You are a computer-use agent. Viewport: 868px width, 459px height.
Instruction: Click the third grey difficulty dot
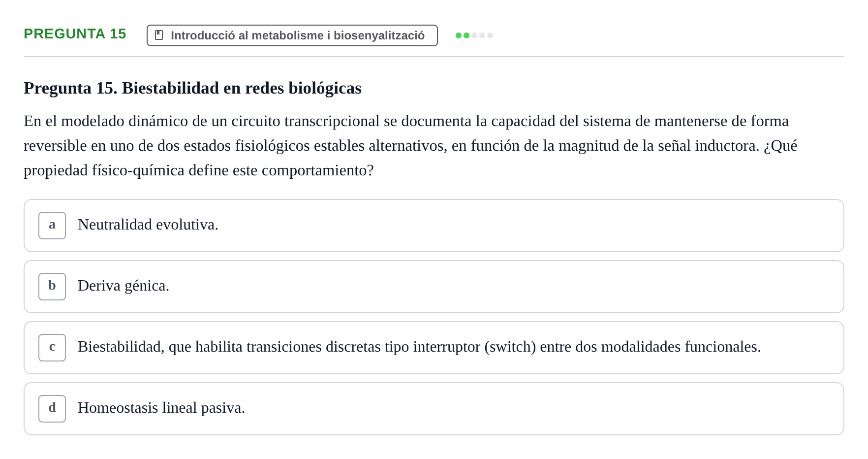tap(474, 35)
